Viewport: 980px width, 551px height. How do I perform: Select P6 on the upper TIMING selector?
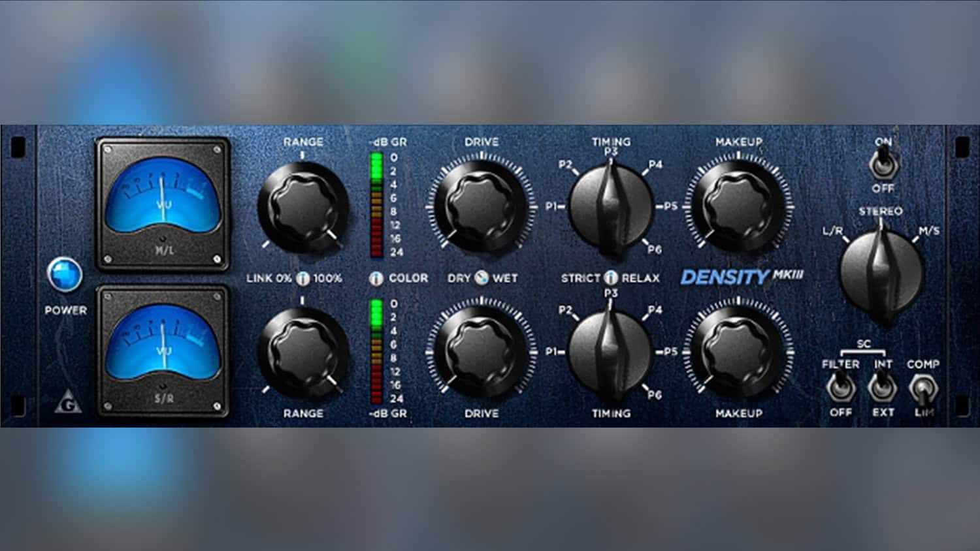(x=655, y=249)
